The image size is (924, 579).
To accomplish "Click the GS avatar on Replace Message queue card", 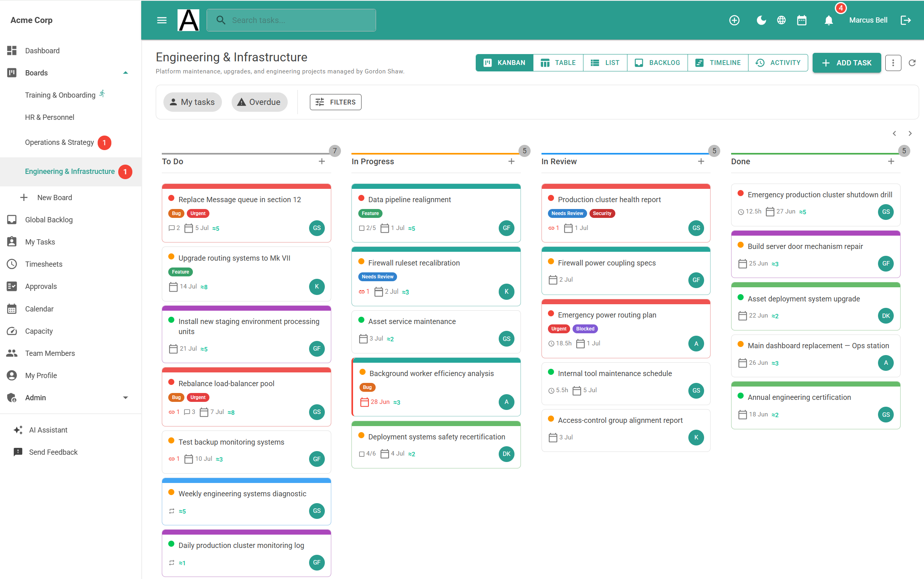I will [x=317, y=228].
